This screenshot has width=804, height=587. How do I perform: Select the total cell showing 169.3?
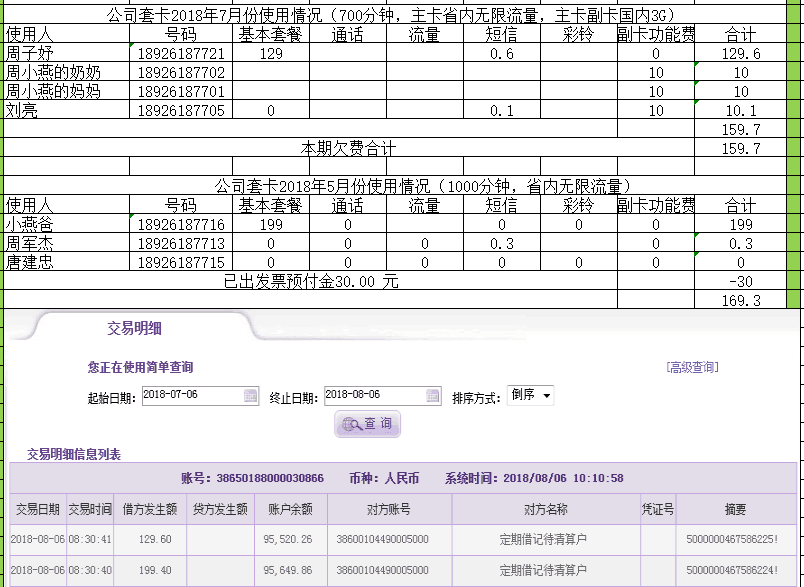point(740,300)
